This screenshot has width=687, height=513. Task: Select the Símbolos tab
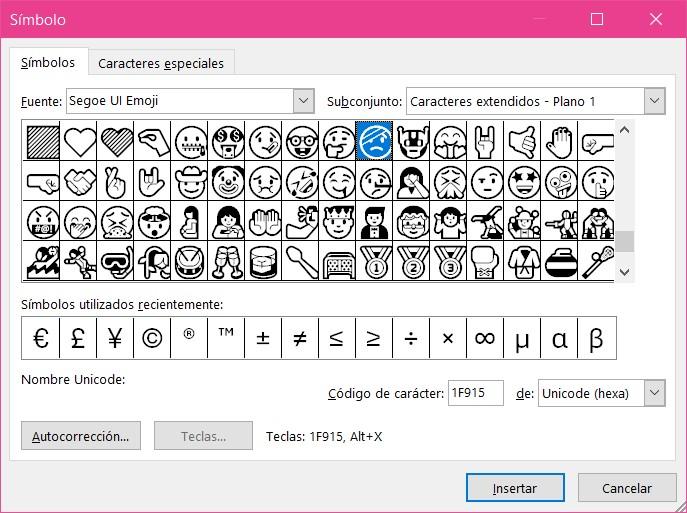click(48, 62)
